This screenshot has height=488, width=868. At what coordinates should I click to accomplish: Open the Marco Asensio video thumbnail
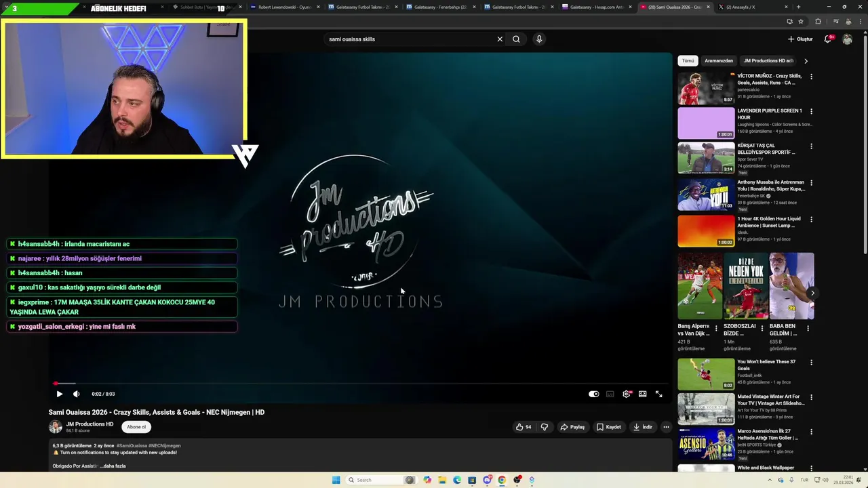click(706, 444)
